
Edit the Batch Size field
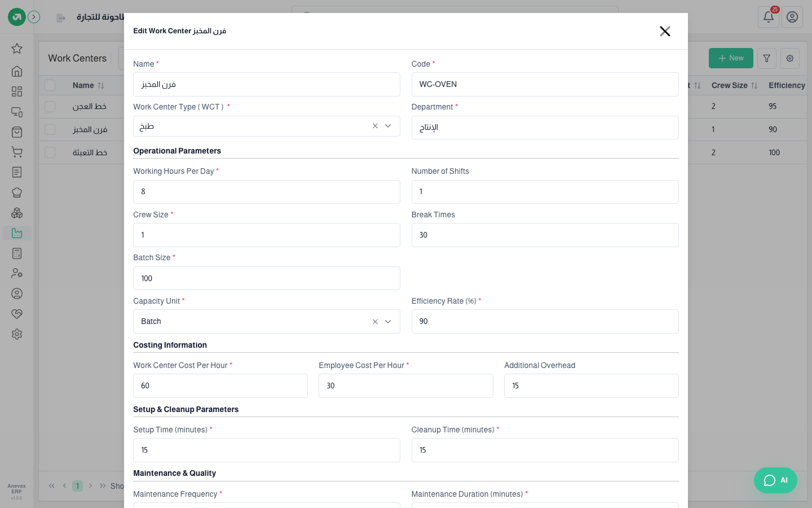pyautogui.click(x=267, y=278)
